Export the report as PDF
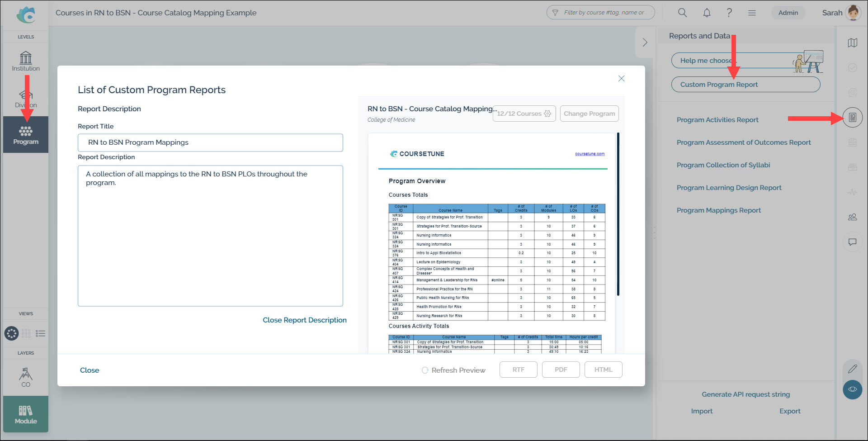 [x=561, y=370]
